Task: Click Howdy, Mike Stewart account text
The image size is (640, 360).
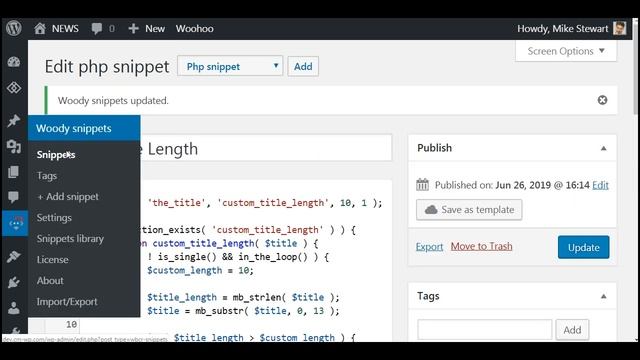Action: coord(562,29)
